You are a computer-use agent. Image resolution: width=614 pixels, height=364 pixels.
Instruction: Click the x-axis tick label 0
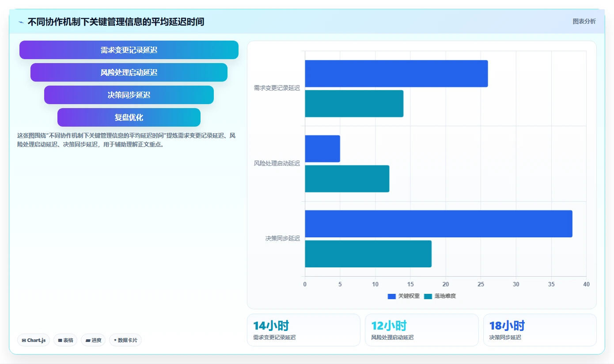[305, 284]
